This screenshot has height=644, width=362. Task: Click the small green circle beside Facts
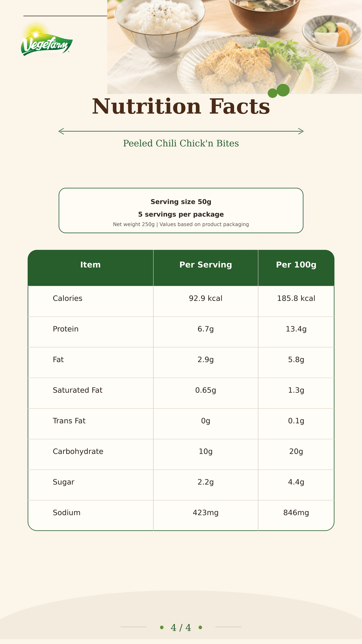tap(272, 93)
